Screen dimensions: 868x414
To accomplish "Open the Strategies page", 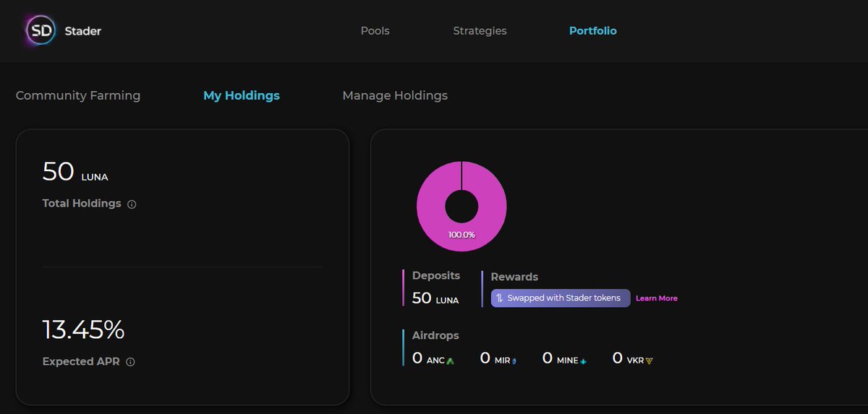I will (480, 31).
